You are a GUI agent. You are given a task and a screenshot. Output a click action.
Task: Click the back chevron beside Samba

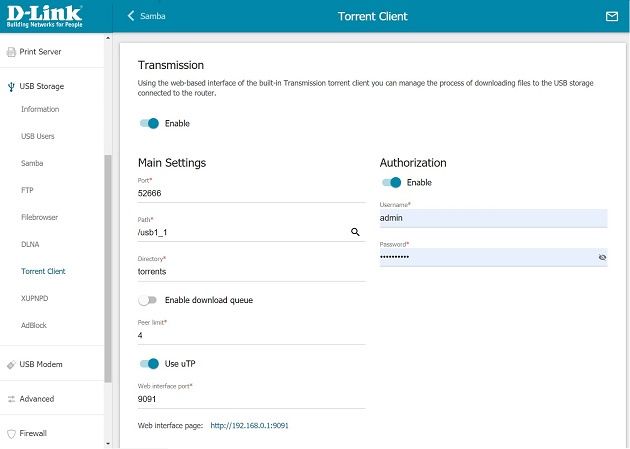[131, 16]
